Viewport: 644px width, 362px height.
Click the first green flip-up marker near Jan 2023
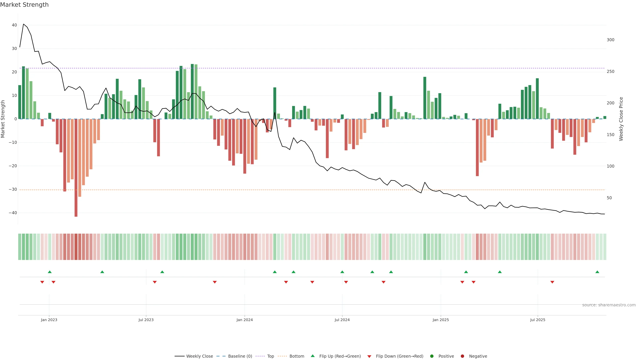(50, 272)
